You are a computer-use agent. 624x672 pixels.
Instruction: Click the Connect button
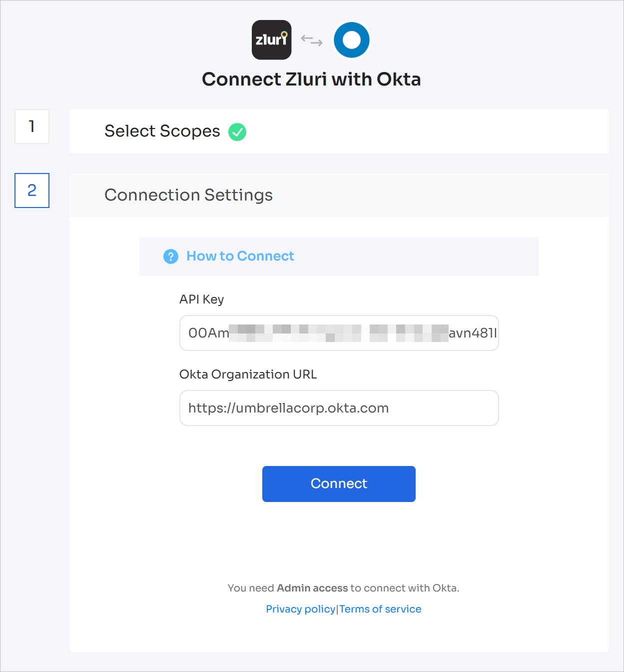coord(339,484)
